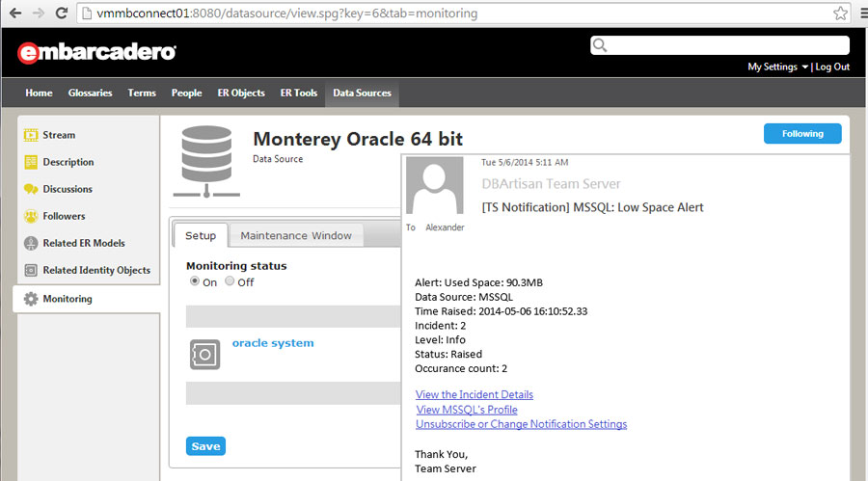
Task: Open the Terms menu
Action: coord(142,93)
